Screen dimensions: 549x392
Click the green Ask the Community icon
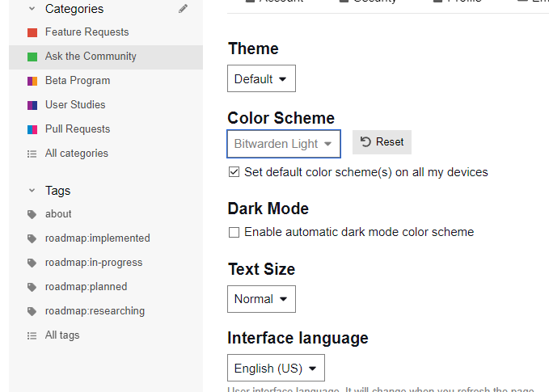point(32,57)
